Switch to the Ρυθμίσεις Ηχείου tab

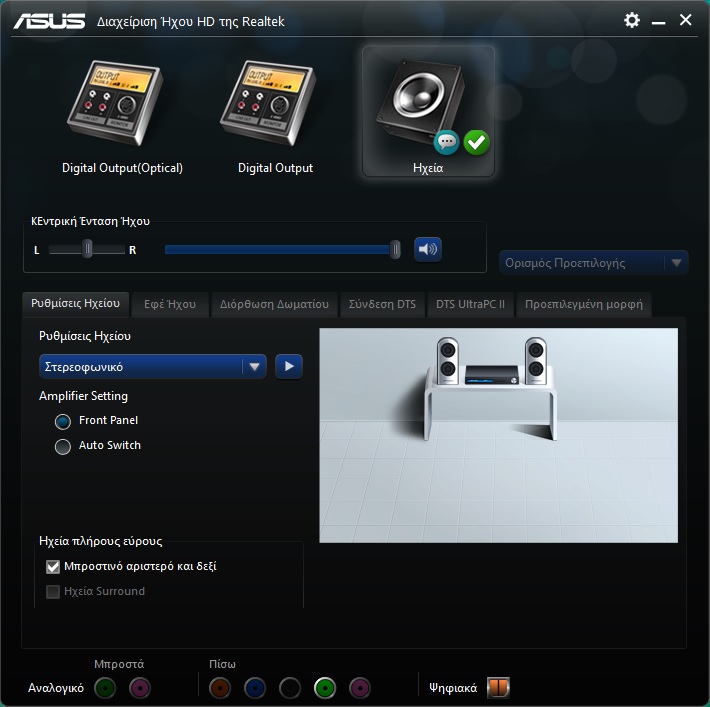pyautogui.click(x=76, y=303)
